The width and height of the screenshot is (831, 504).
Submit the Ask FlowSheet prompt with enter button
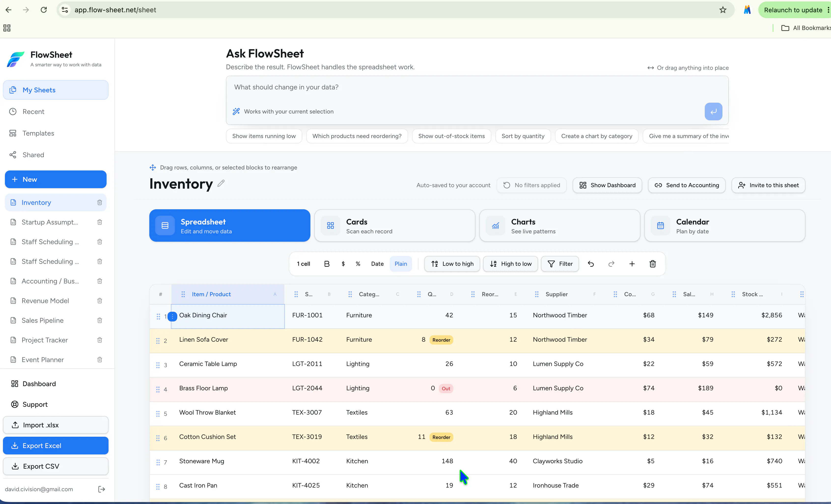coord(713,111)
